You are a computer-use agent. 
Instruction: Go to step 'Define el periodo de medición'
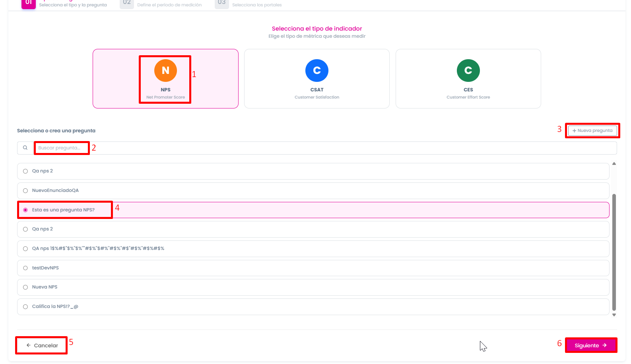(x=169, y=5)
